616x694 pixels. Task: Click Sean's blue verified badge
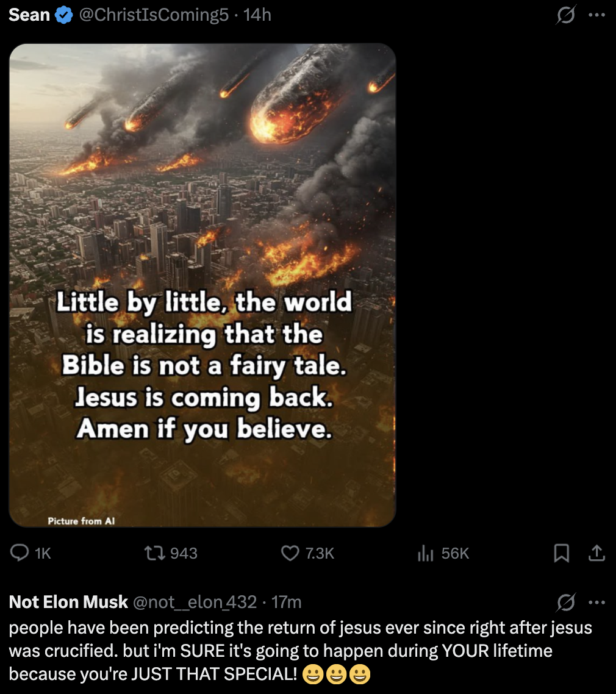[63, 15]
